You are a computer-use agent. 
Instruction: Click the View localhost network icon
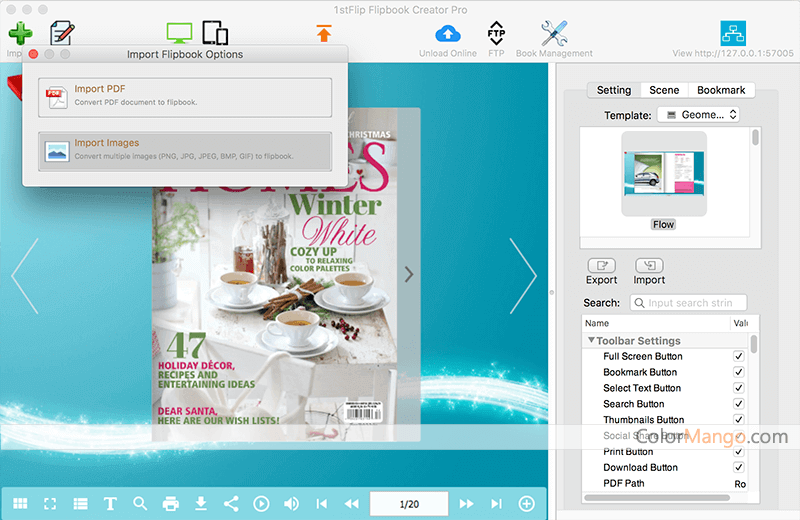pyautogui.click(x=733, y=33)
